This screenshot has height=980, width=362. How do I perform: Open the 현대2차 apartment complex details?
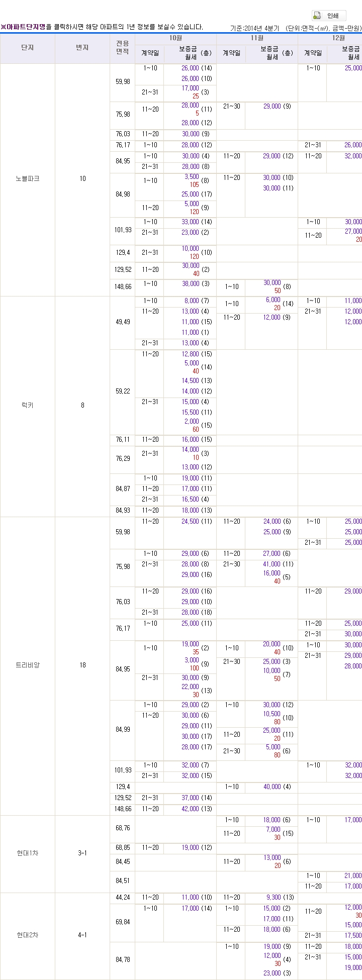pos(28,935)
